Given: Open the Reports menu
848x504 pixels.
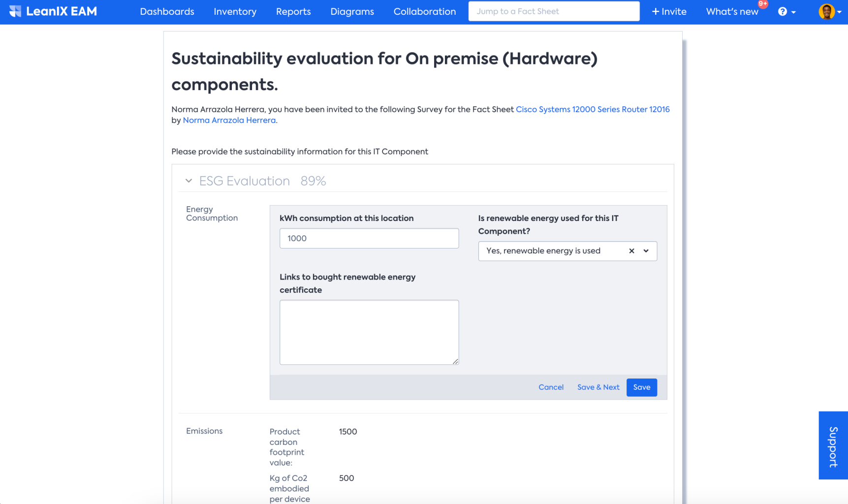Looking at the screenshot, I should pyautogui.click(x=293, y=11).
